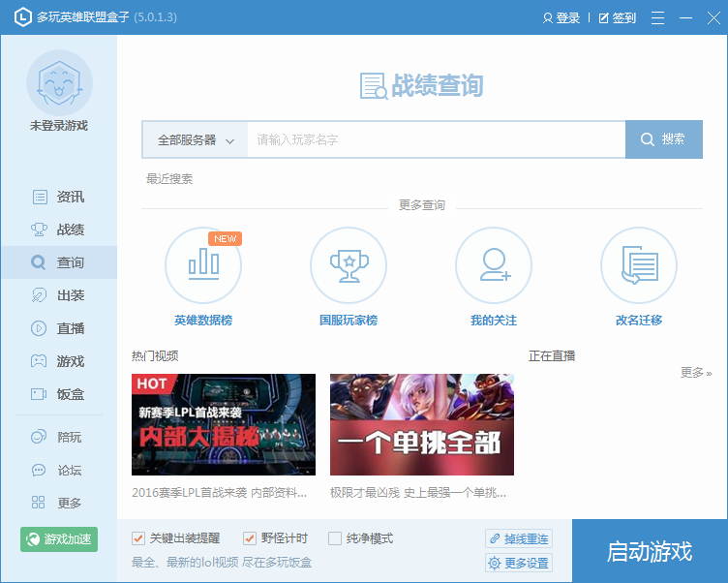The width and height of the screenshot is (728, 583).
Task: Click the 签到 check-in icon
Action: click(x=605, y=18)
